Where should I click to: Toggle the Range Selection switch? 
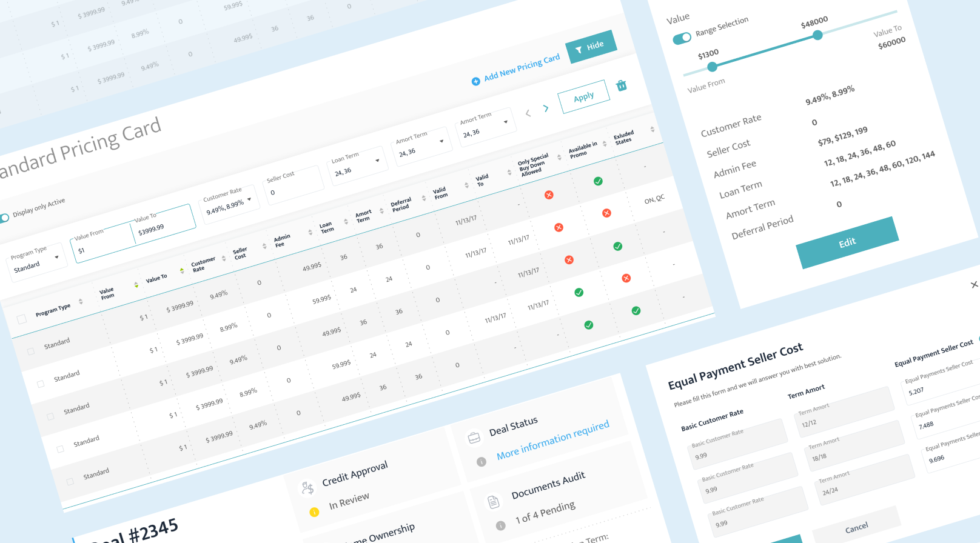click(682, 38)
